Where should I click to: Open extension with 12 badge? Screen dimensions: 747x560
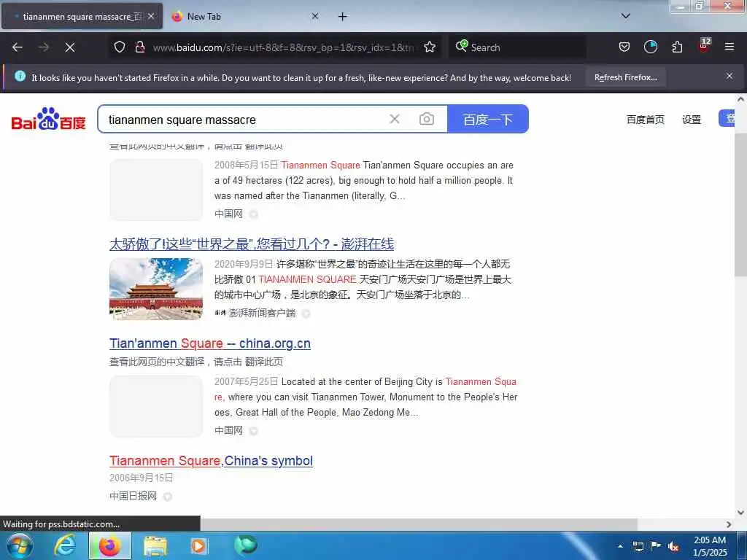pyautogui.click(x=704, y=46)
